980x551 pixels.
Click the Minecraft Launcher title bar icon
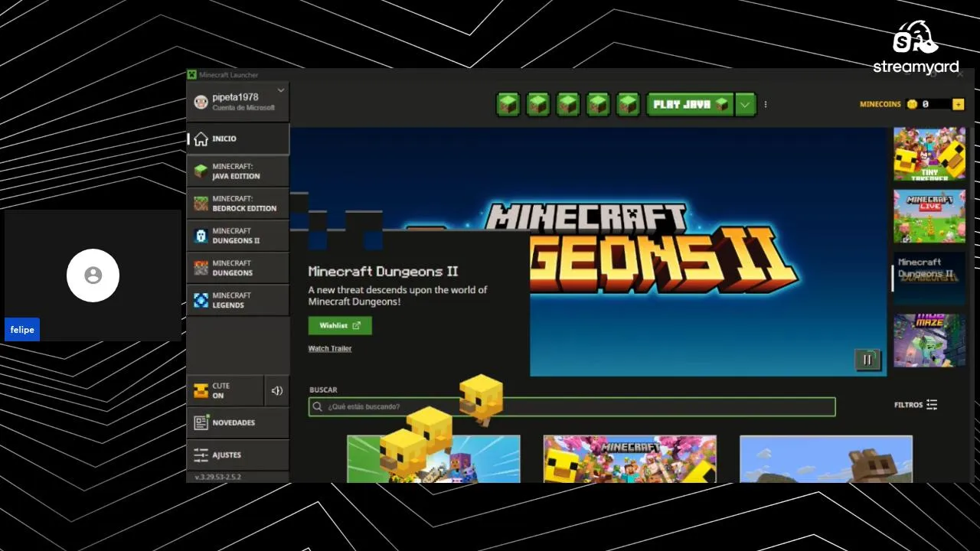coord(192,75)
